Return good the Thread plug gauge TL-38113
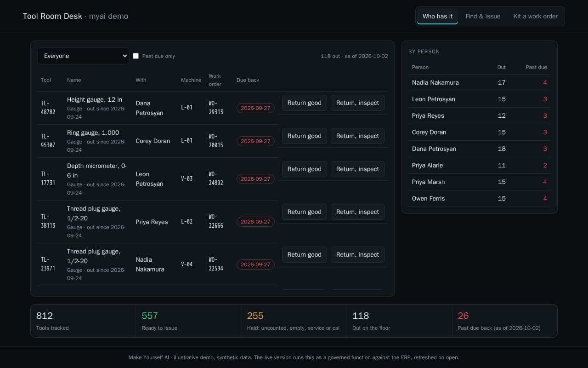Image resolution: width=588 pixels, height=368 pixels. pos(305,212)
